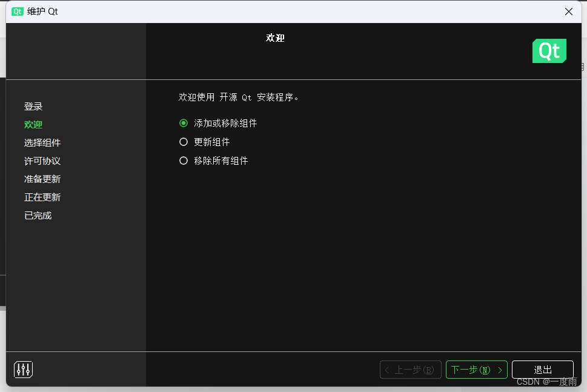This screenshot has width=587, height=392.
Task: Click the 选择组件 step in sidebar
Action: [x=42, y=142]
